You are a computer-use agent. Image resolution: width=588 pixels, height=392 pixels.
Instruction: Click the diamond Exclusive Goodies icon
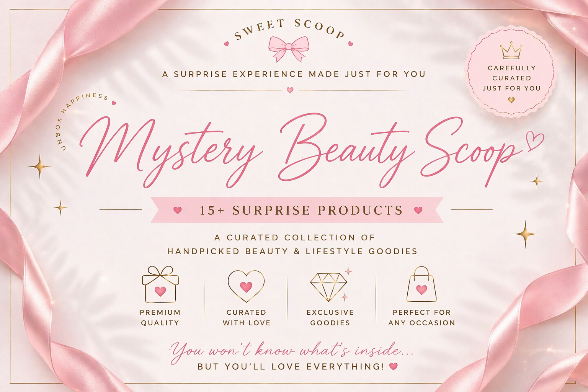(x=329, y=286)
